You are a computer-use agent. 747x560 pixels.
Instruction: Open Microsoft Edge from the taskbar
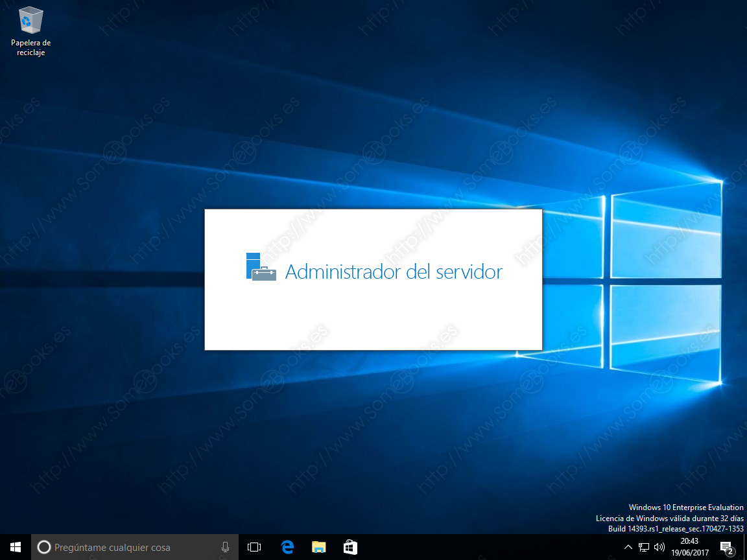tap(287, 548)
